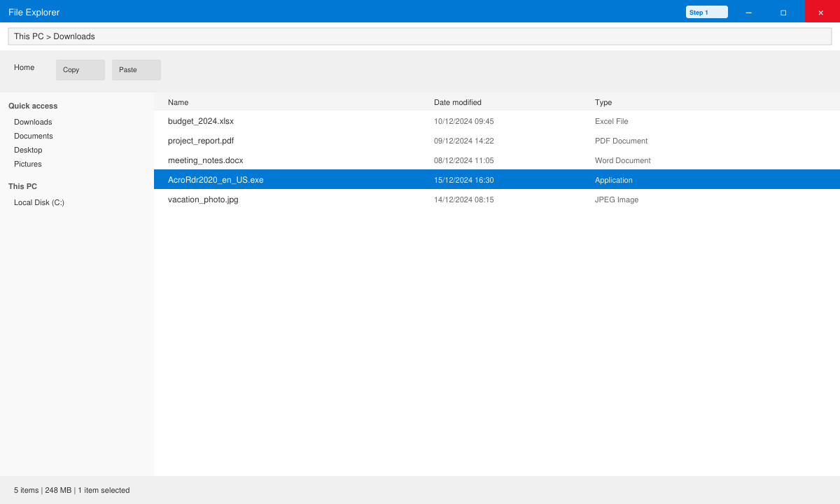This screenshot has width=840, height=504.
Task: Open Downloads in Quick access
Action: click(x=33, y=122)
